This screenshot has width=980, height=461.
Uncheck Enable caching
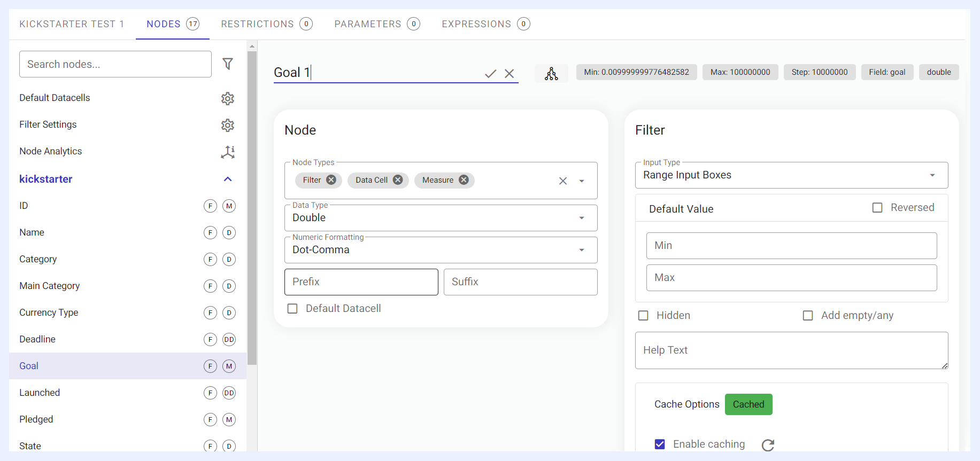tap(660, 444)
